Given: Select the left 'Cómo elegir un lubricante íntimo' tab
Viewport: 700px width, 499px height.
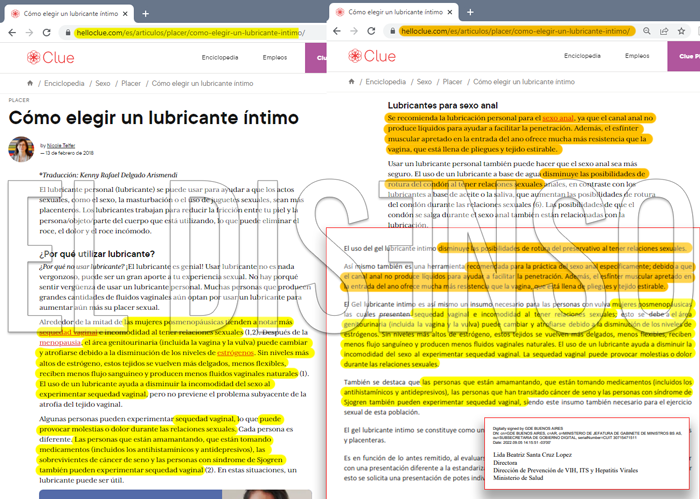Looking at the screenshot, I should click(70, 14).
